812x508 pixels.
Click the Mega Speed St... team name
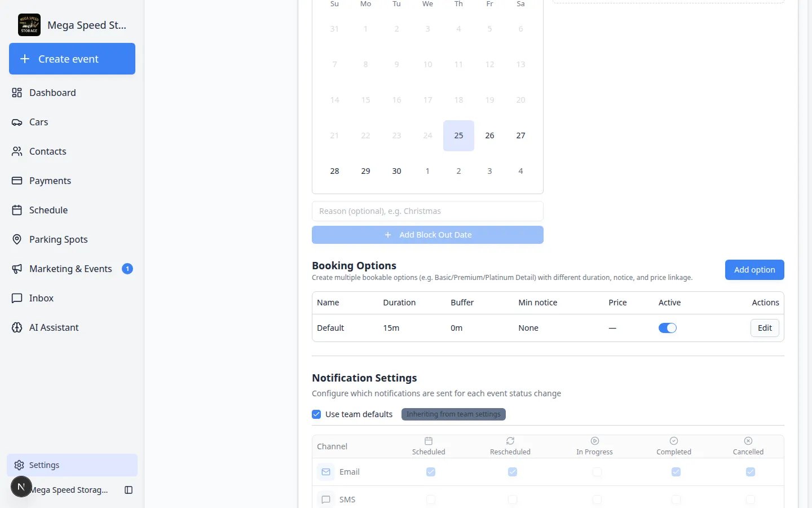pos(87,25)
